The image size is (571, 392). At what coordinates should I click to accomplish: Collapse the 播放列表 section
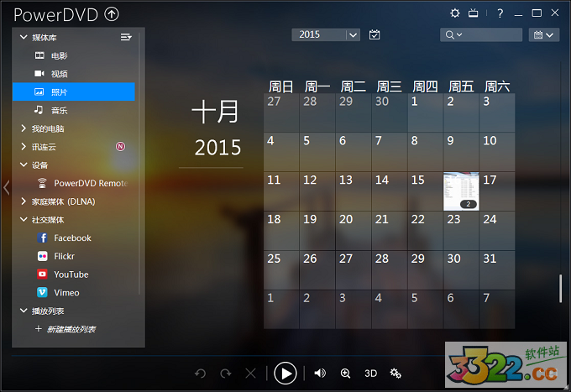(24, 311)
